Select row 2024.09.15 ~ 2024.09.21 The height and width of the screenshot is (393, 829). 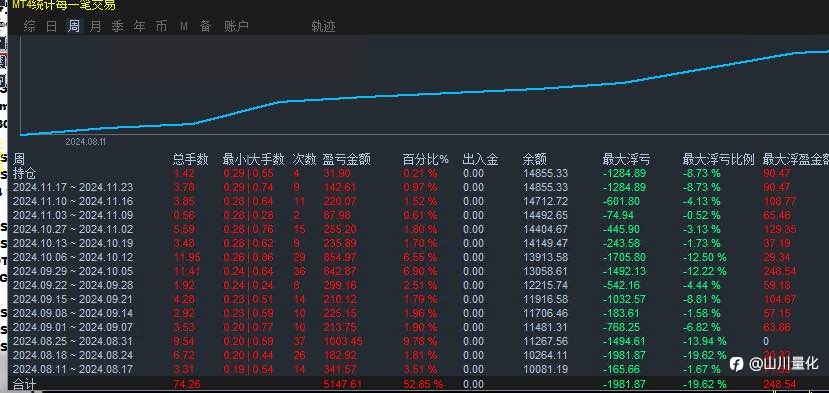click(73, 299)
